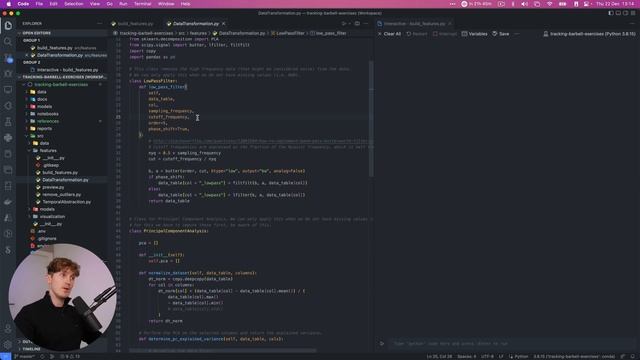This screenshot has width=640, height=360.
Task: Open the macOS Control Center icon
Action: (587, 4)
